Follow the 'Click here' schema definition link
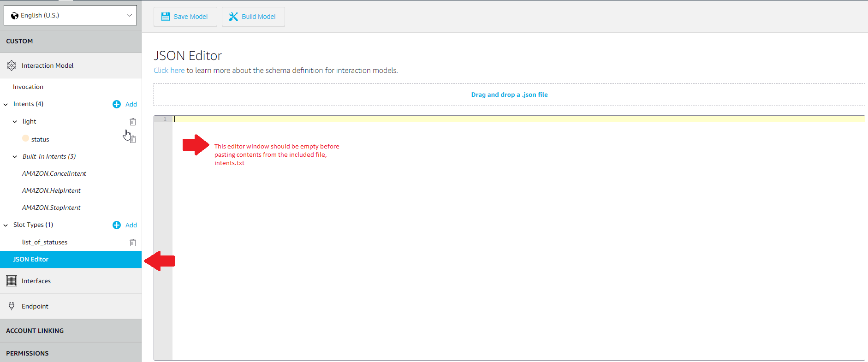The height and width of the screenshot is (362, 868). coord(169,71)
